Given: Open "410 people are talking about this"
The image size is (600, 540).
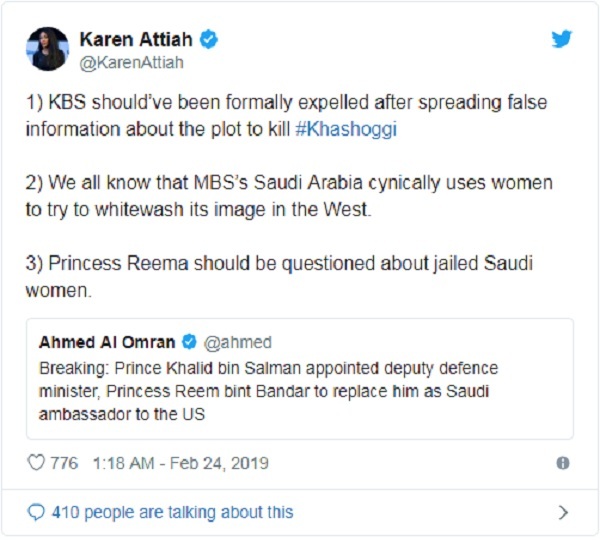Looking at the screenshot, I should [172, 512].
